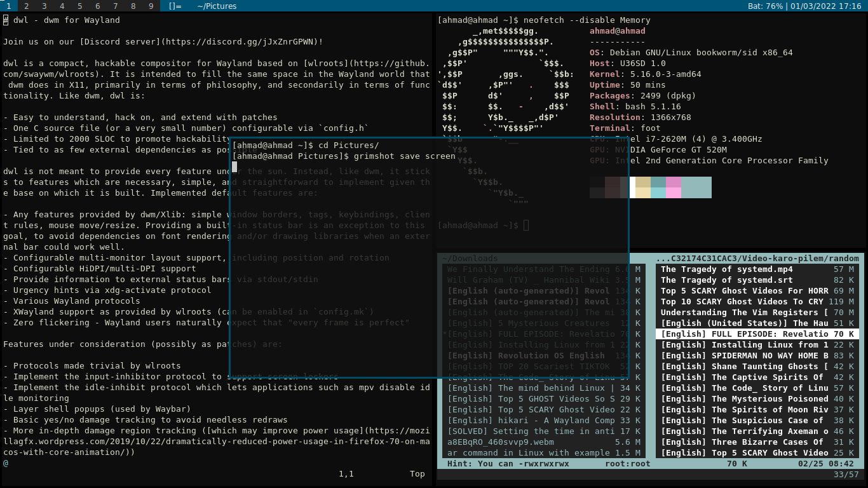
Task: Select 'Understanding The Vim Registers' file
Action: (757, 313)
